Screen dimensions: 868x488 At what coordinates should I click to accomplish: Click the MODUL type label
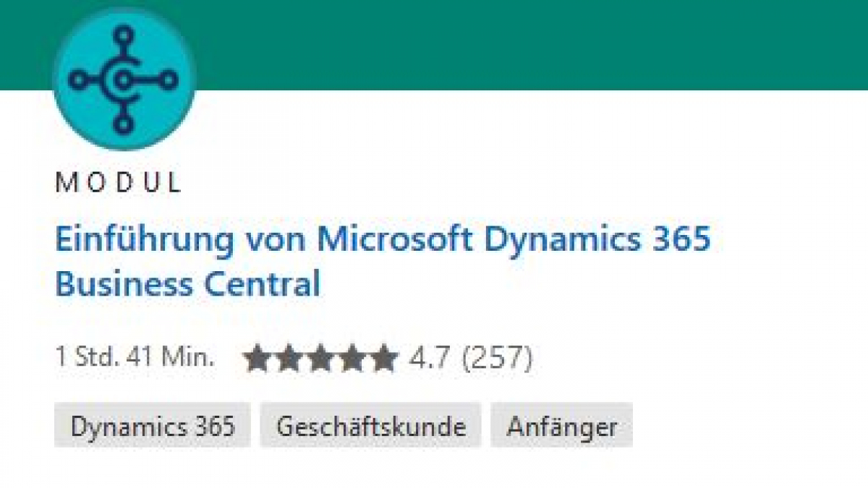[119, 184]
